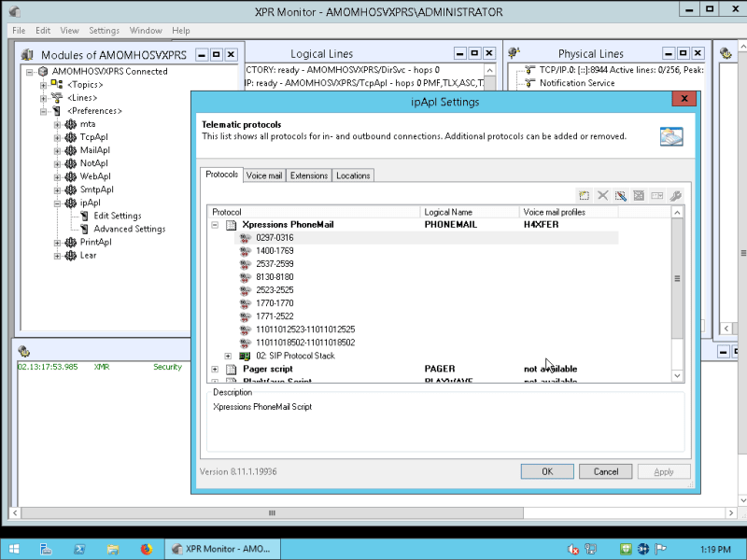
Task: Open Server Manager from taskbar
Action: point(46,549)
